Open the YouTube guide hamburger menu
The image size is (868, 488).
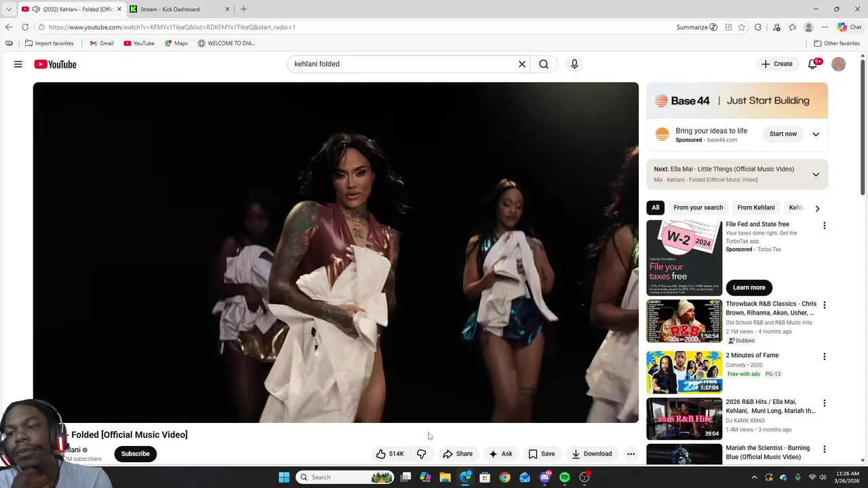coord(18,64)
